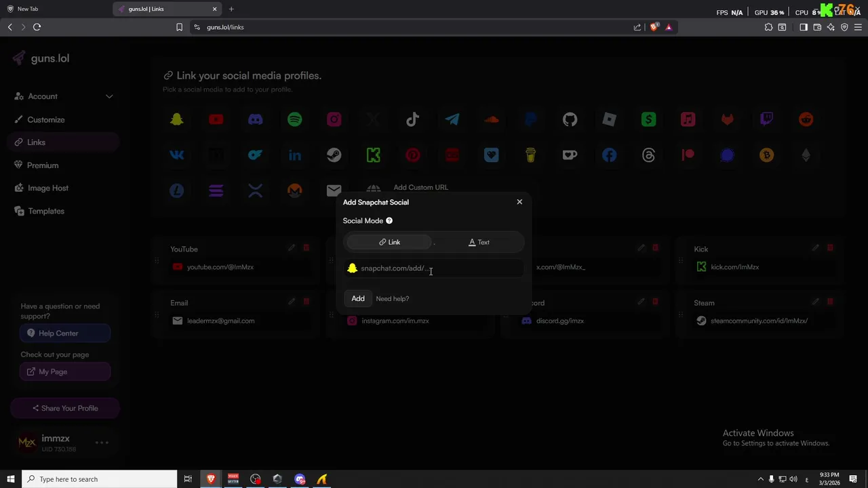Image resolution: width=868 pixels, height=488 pixels.
Task: Open the Premium sidebar page
Action: [x=64, y=165]
